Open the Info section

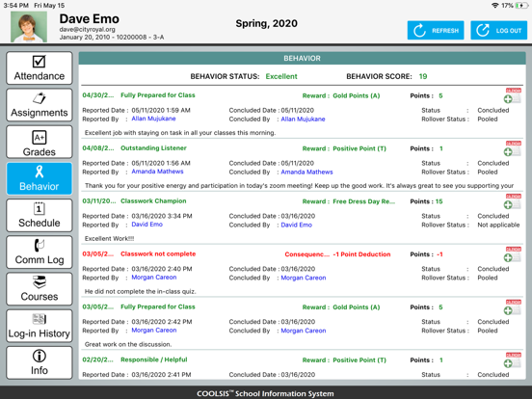[40, 362]
